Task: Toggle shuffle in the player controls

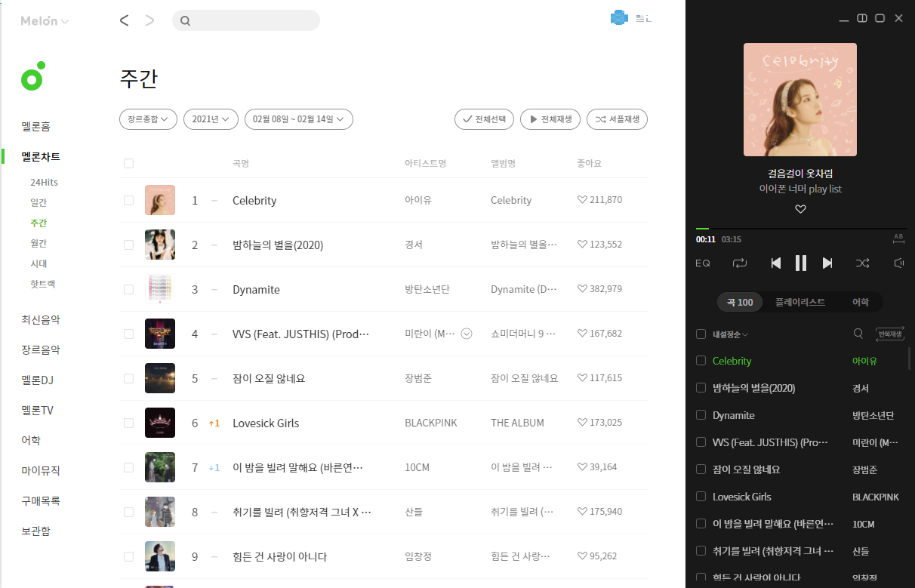Action: click(863, 263)
